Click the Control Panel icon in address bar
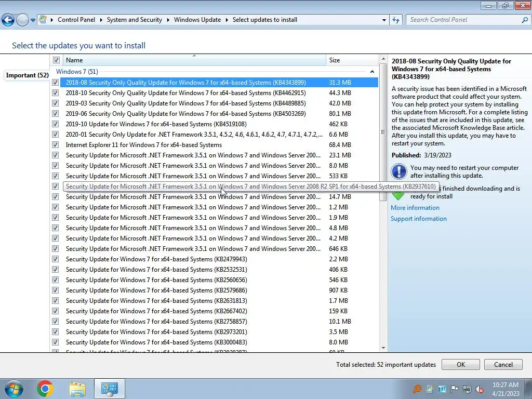The image size is (532, 399). click(43, 19)
